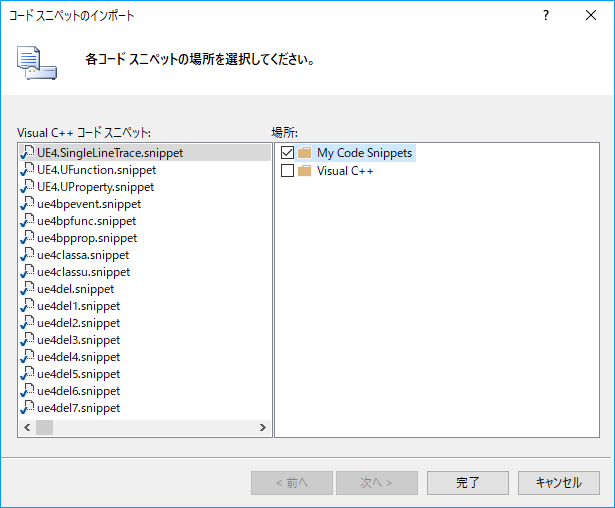The image size is (615, 508).
Task: Click the ue4bpprop.snippet file icon
Action: 27,238
